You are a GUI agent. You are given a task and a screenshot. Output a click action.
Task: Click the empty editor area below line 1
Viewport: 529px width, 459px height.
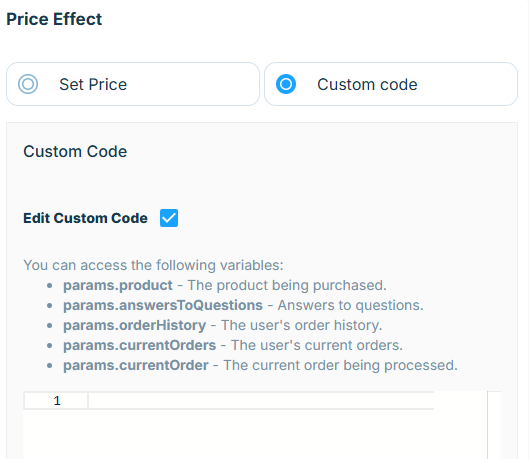(255, 434)
